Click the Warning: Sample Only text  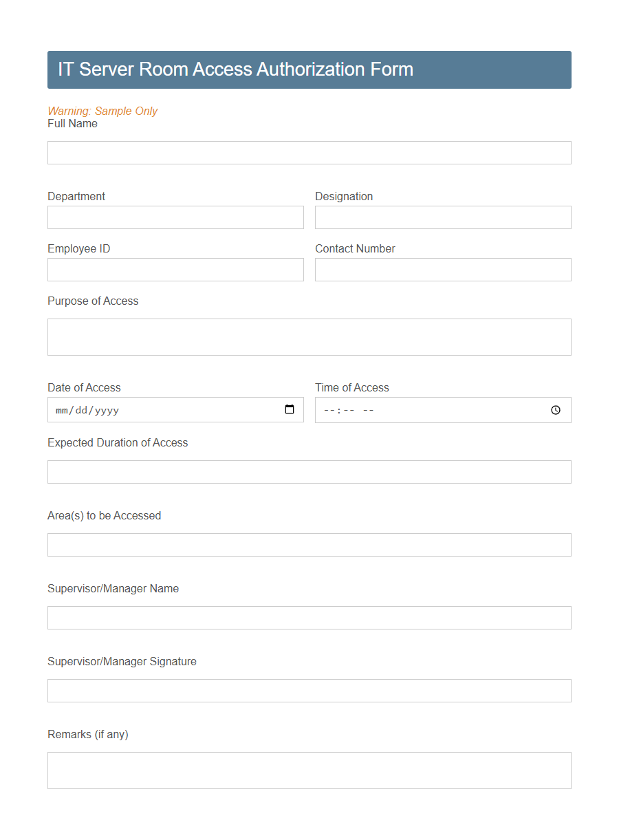tap(102, 111)
